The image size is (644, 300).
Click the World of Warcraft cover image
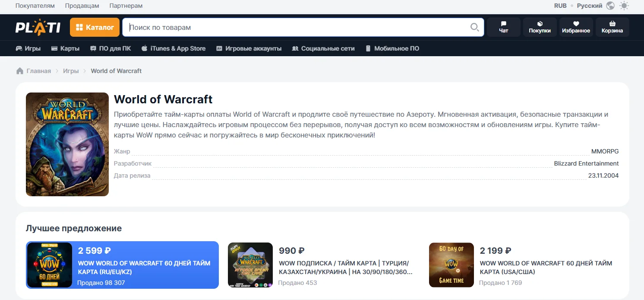point(67,144)
